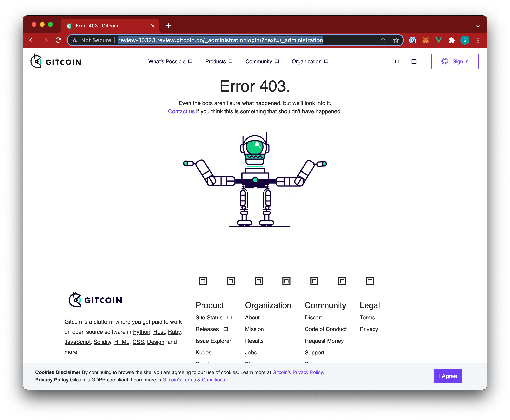Open Chrome's three-dot menu
This screenshot has width=510, height=420.
pyautogui.click(x=478, y=40)
